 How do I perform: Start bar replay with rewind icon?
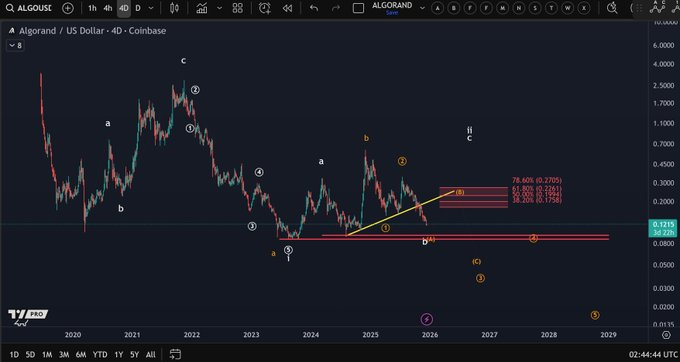tap(287, 8)
